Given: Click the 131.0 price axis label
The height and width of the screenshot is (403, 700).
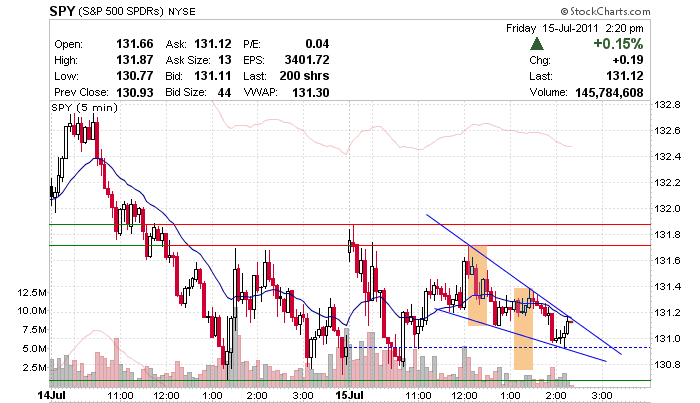Looking at the screenshot, I should coord(667,339).
